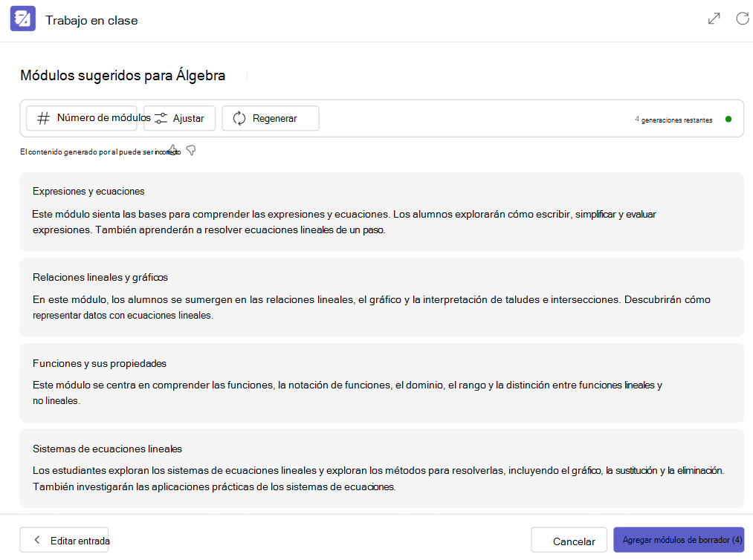The width and height of the screenshot is (753, 560).
Task: Open the Número de módulos option
Action: (x=82, y=118)
